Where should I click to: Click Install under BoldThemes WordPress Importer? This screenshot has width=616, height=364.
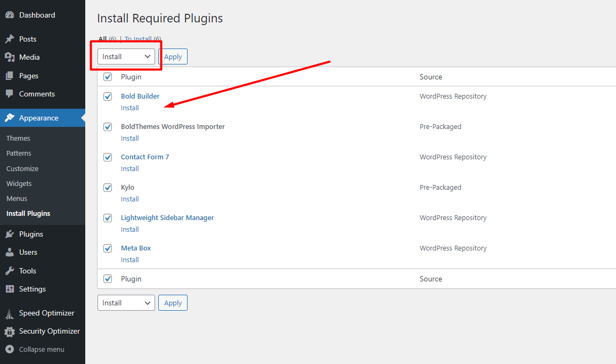pyautogui.click(x=130, y=139)
